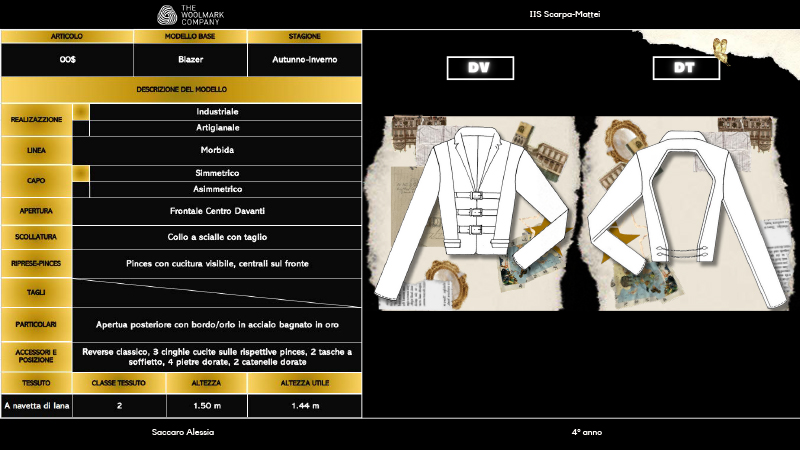The width and height of the screenshot is (800, 450).
Task: Click the gold APERTURA label cell
Action: point(37,212)
